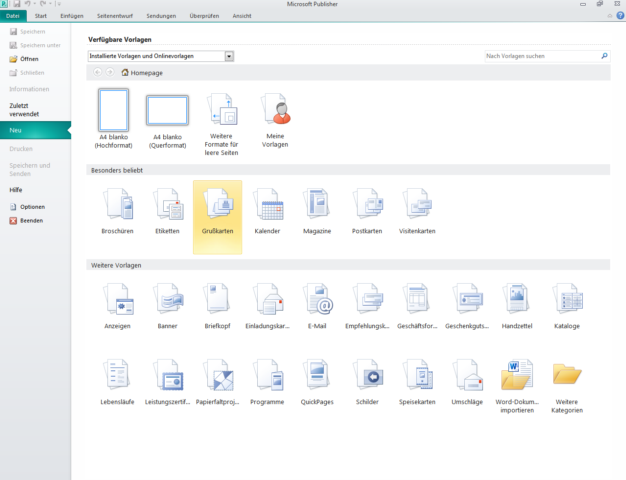Open the Handzettel templates
This screenshot has height=480, width=626.
point(517,306)
